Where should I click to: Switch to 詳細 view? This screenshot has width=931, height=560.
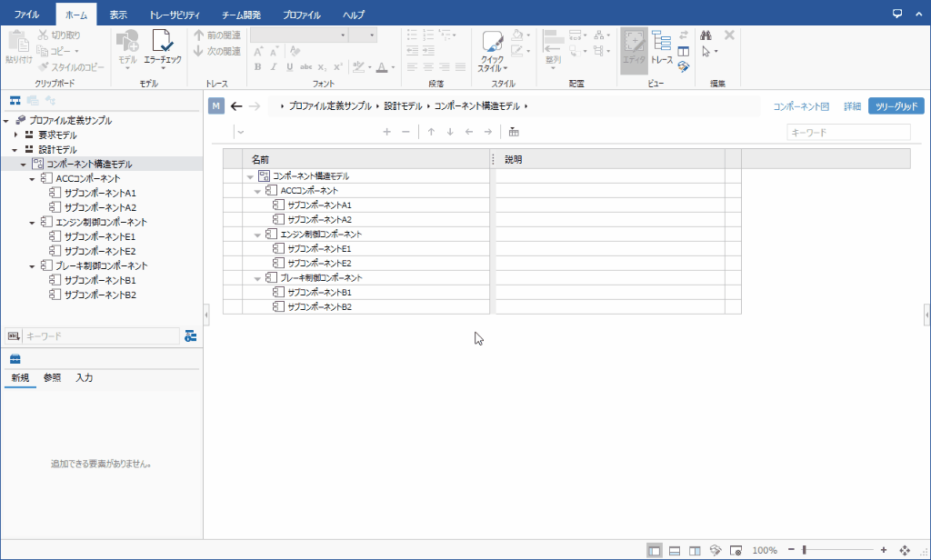click(x=853, y=105)
